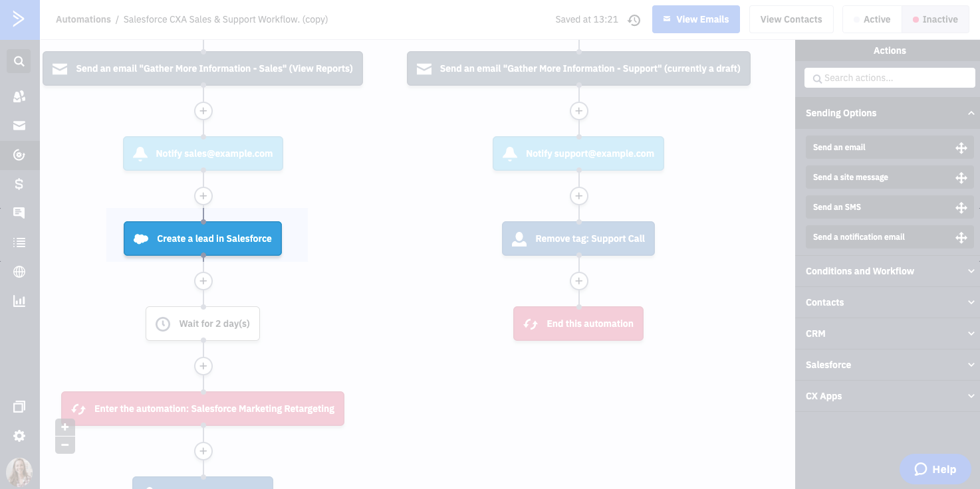Select the Send a notification email action
This screenshot has height=489, width=980.
(890, 237)
